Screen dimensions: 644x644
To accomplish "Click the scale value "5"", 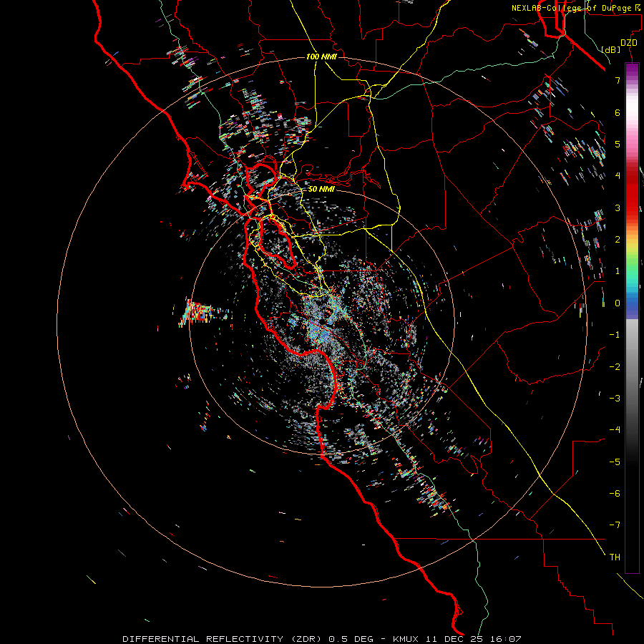I will click(618, 144).
